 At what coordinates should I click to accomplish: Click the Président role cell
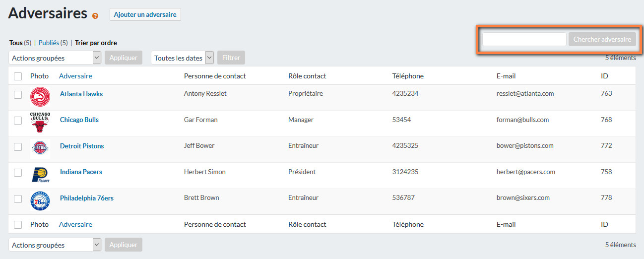click(302, 172)
